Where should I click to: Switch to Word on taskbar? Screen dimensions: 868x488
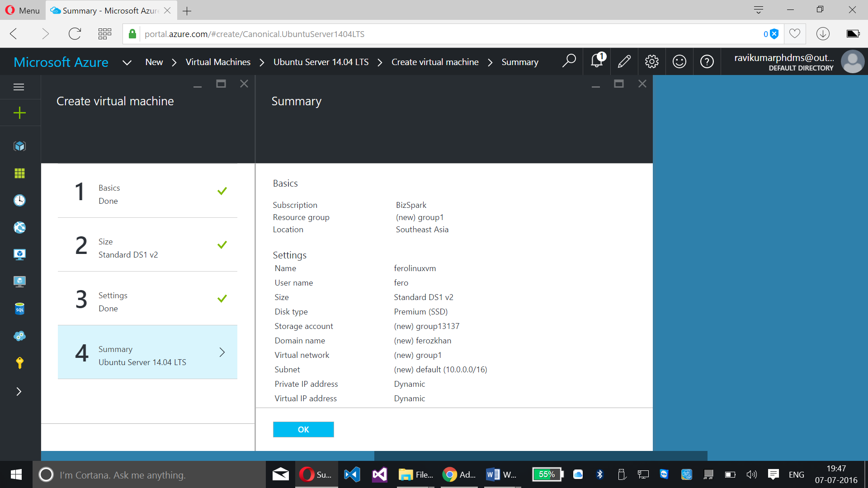[502, 474]
